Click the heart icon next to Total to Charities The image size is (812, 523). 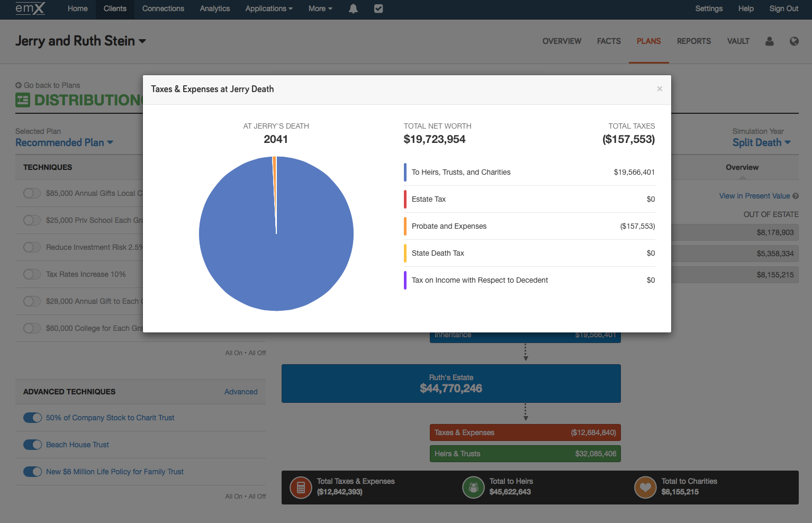click(x=645, y=488)
